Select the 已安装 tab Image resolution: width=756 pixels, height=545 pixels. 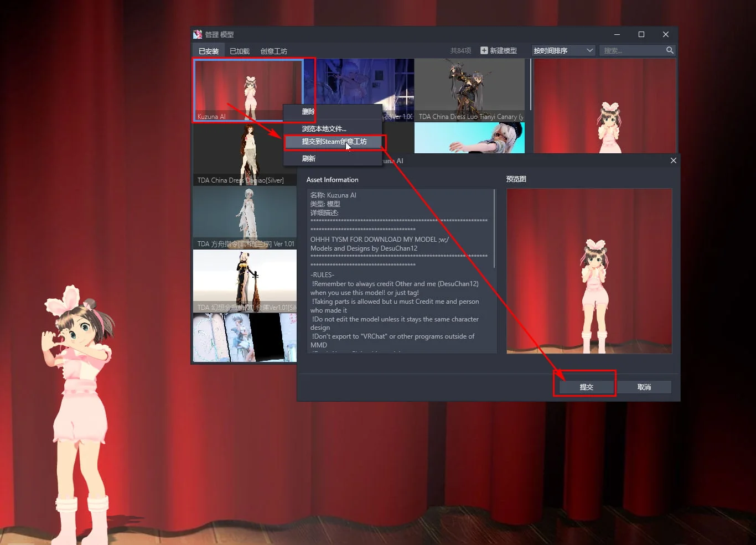pos(209,51)
